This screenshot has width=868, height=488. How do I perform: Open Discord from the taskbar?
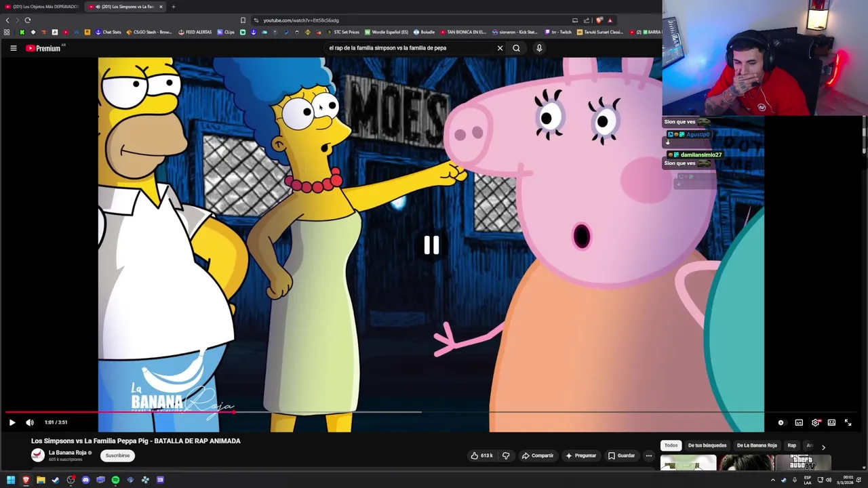85,480
